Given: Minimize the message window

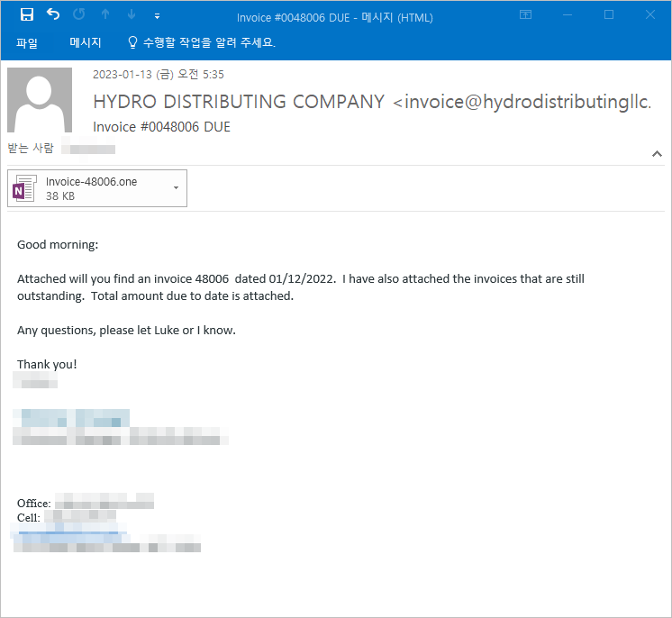Looking at the screenshot, I should (x=568, y=15).
